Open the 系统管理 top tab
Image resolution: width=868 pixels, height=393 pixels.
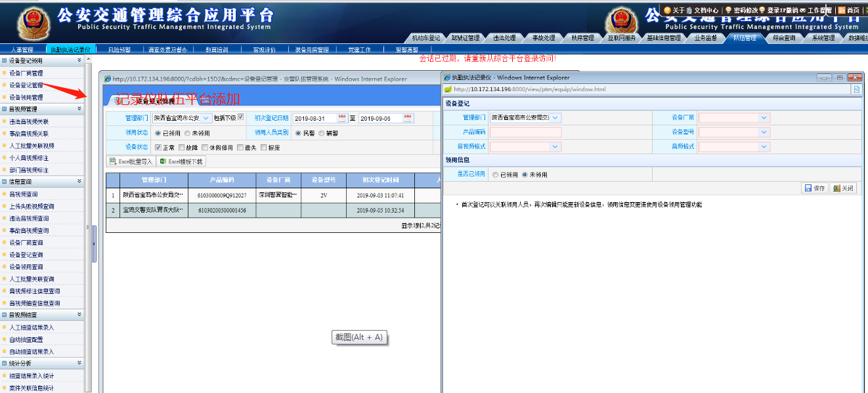coord(823,38)
